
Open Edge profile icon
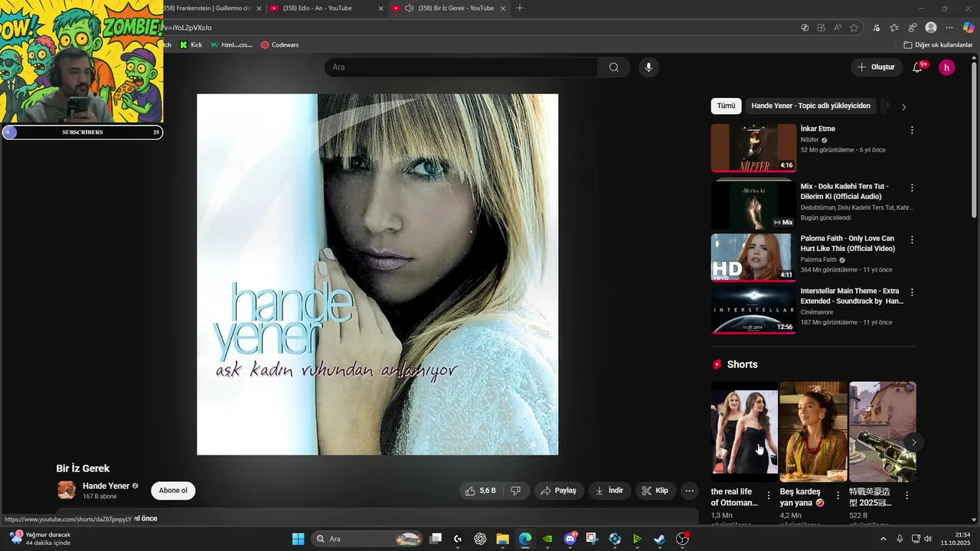(x=931, y=28)
